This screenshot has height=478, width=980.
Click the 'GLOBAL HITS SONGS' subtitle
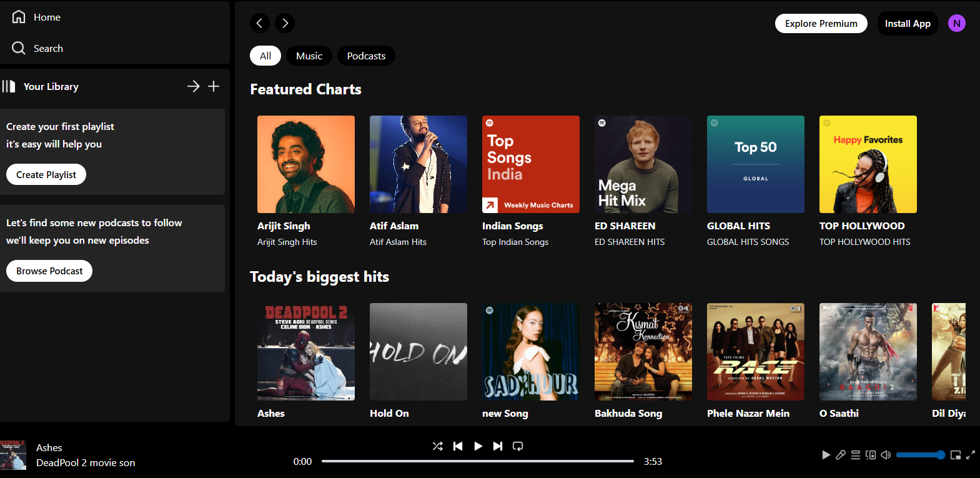point(748,242)
